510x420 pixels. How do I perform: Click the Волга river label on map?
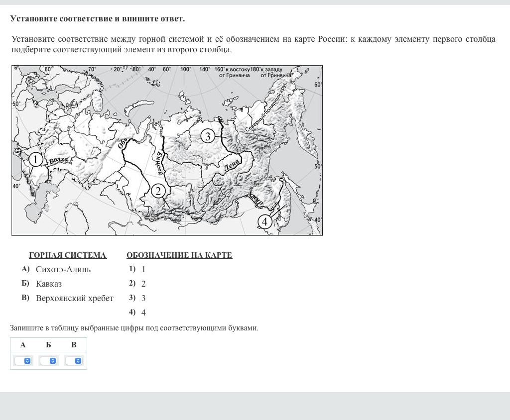pos(59,160)
